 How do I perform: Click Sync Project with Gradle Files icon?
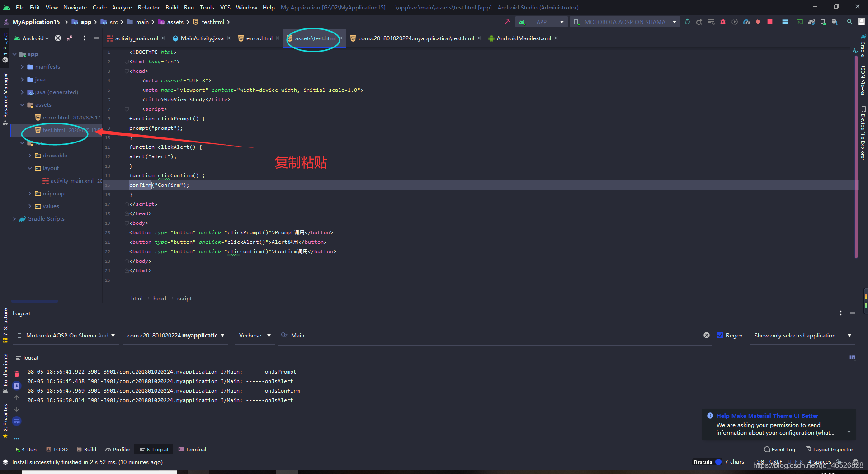pos(811,22)
